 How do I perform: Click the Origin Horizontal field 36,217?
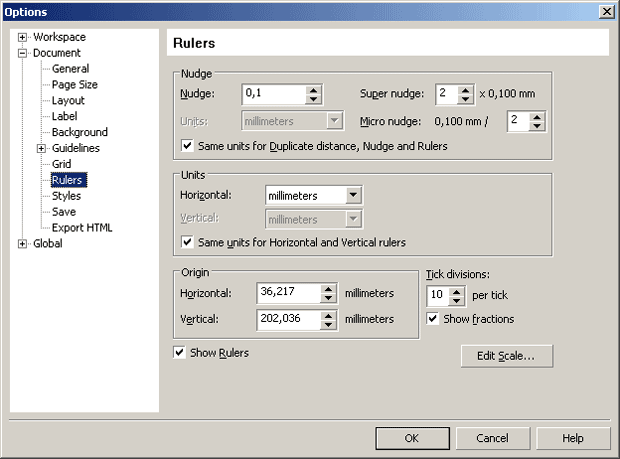[289, 293]
